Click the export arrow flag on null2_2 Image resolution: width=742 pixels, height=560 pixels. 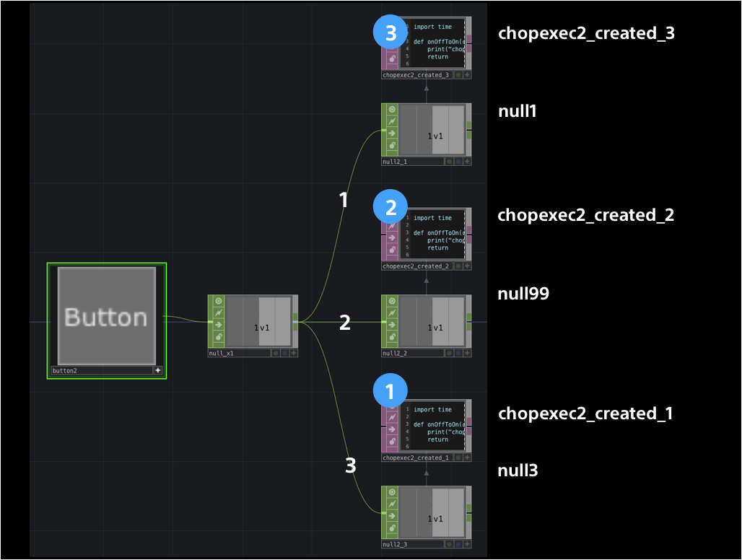(x=392, y=325)
